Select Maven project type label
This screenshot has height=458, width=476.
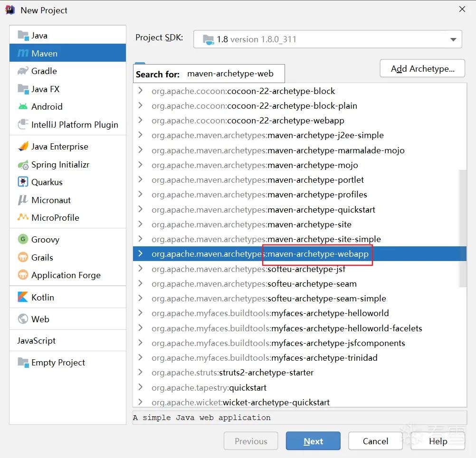click(44, 53)
